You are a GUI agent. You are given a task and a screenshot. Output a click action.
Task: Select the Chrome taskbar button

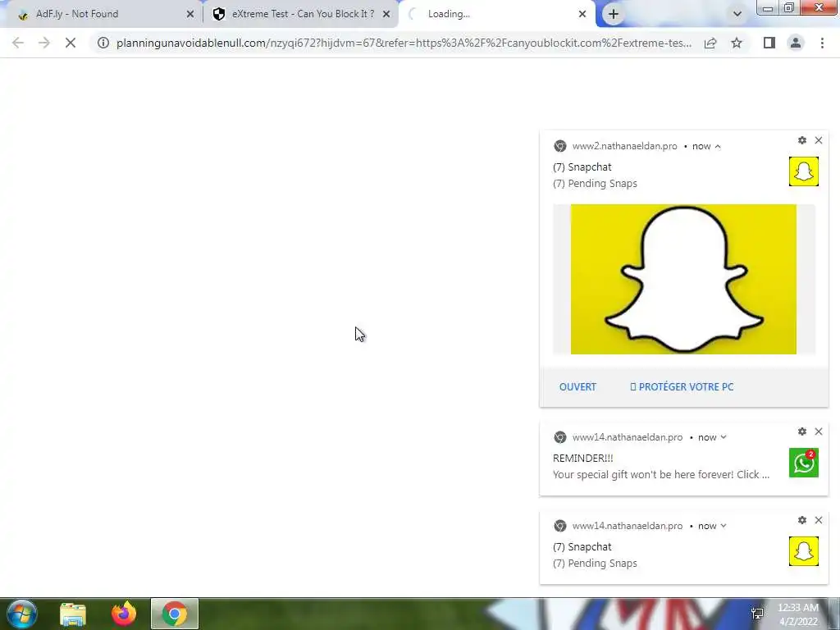pyautogui.click(x=175, y=614)
